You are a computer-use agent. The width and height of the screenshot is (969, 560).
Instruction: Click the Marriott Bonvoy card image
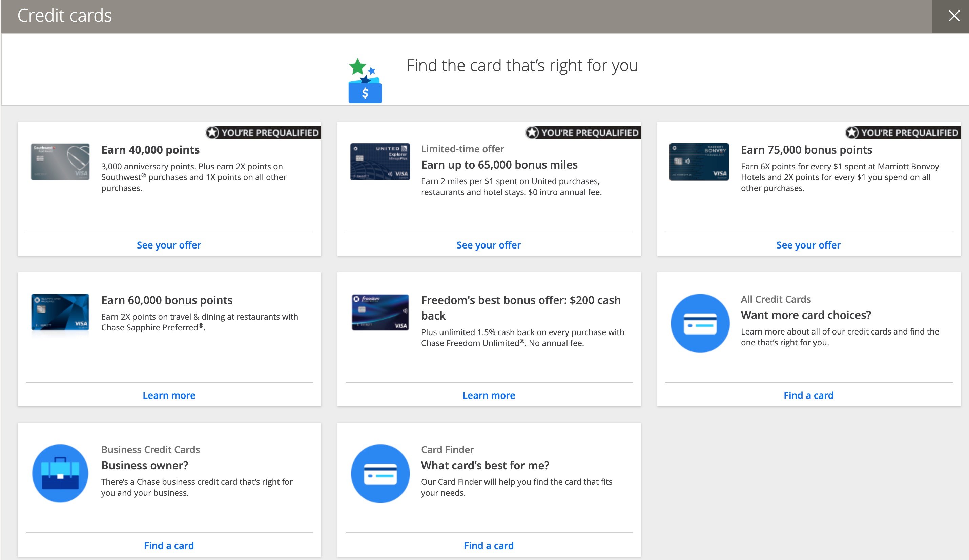click(x=699, y=162)
